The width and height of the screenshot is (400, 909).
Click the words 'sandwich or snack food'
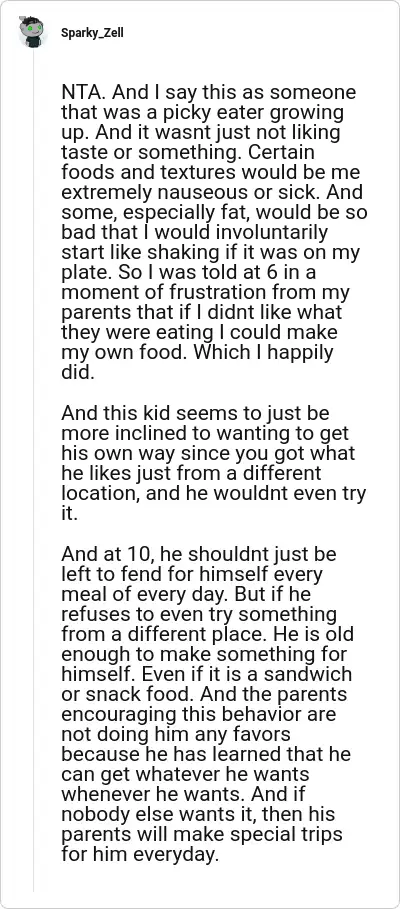[x=207, y=685]
